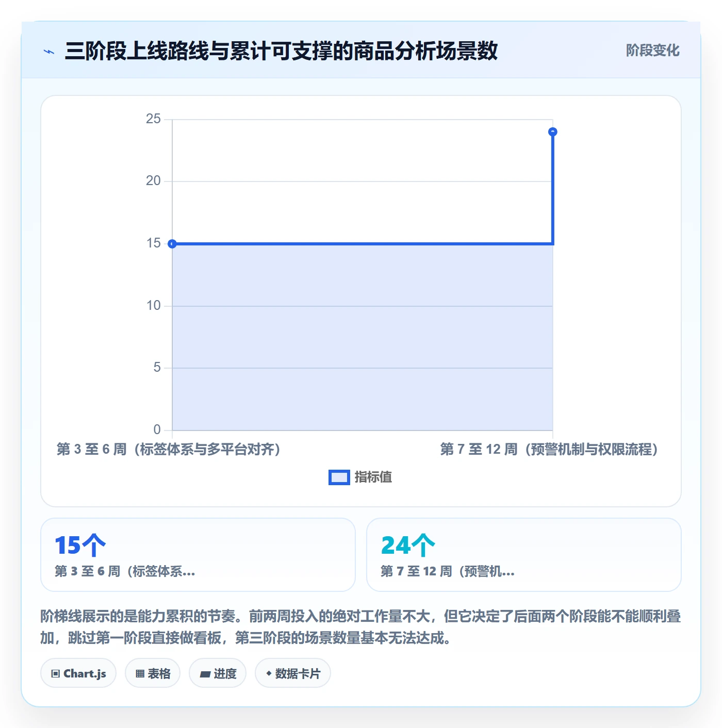Select the data point at value 24
This screenshot has width=722, height=728.
[x=552, y=132]
